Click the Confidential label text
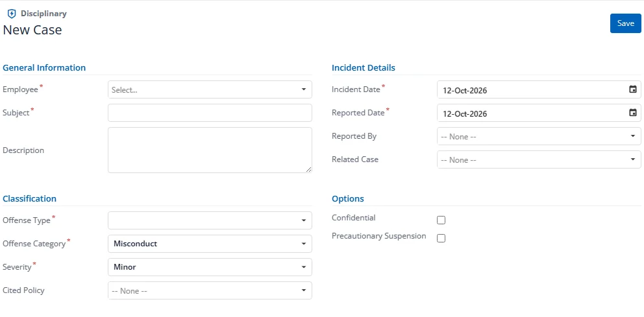 354,218
